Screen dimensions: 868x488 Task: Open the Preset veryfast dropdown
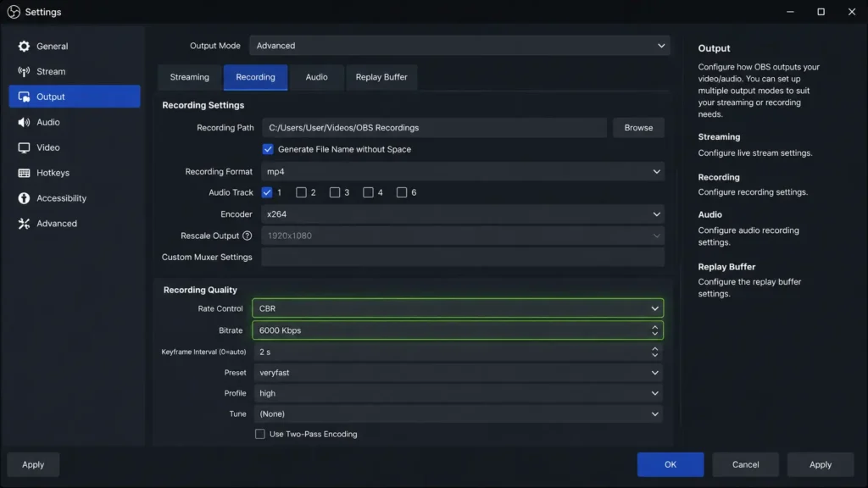click(458, 373)
